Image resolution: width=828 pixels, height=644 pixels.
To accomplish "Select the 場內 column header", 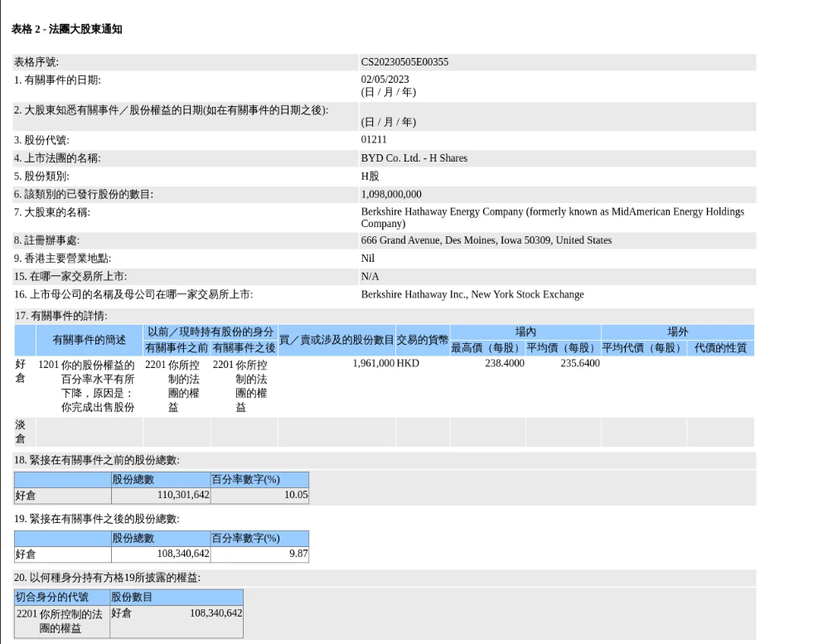I will click(525, 332).
